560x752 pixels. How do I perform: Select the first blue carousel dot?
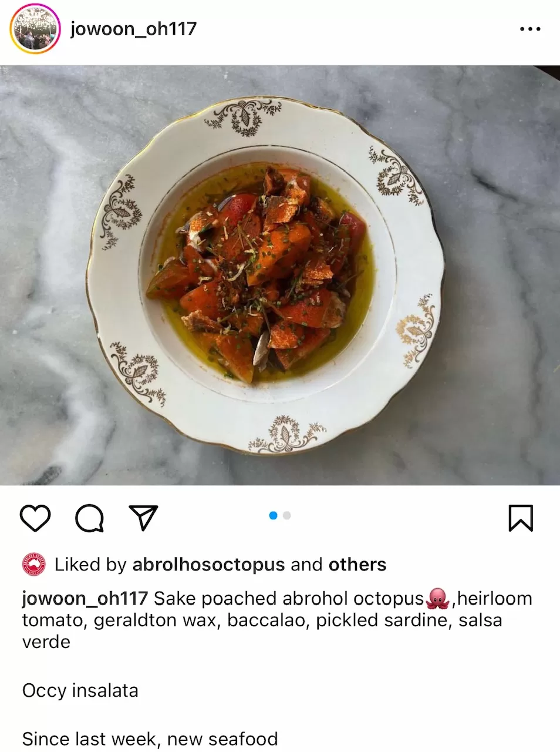[273, 515]
